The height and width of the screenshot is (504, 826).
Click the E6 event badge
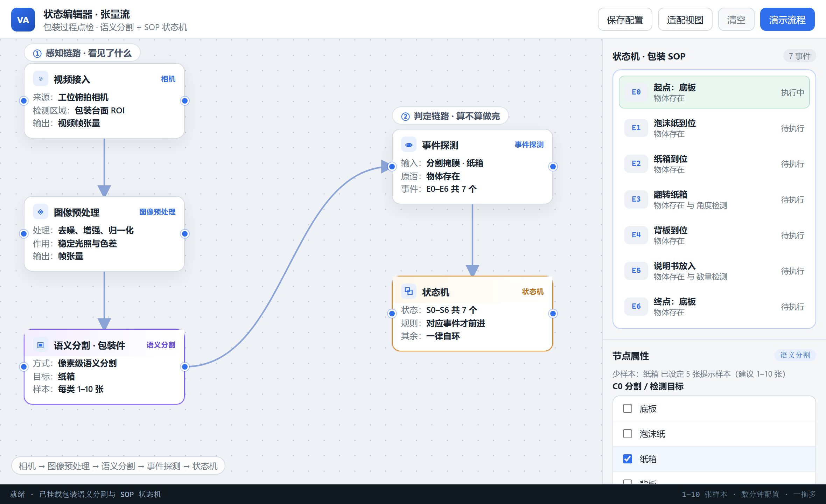[636, 306]
